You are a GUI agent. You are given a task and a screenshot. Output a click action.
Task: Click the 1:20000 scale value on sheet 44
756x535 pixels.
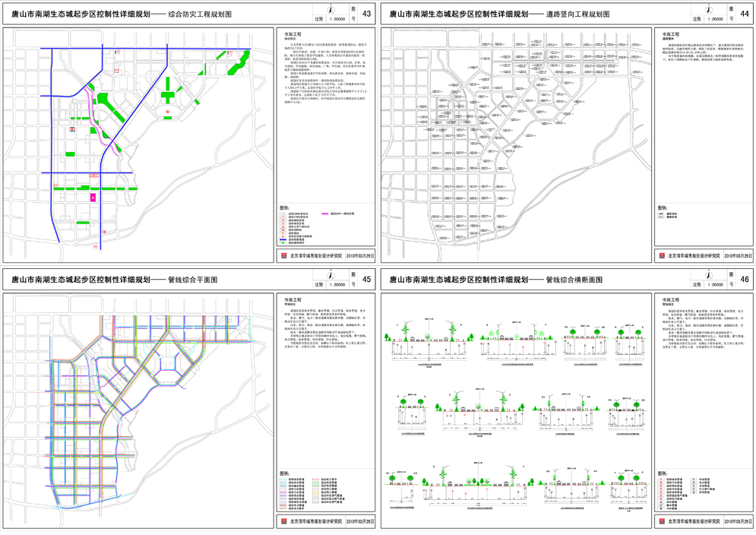click(x=716, y=19)
